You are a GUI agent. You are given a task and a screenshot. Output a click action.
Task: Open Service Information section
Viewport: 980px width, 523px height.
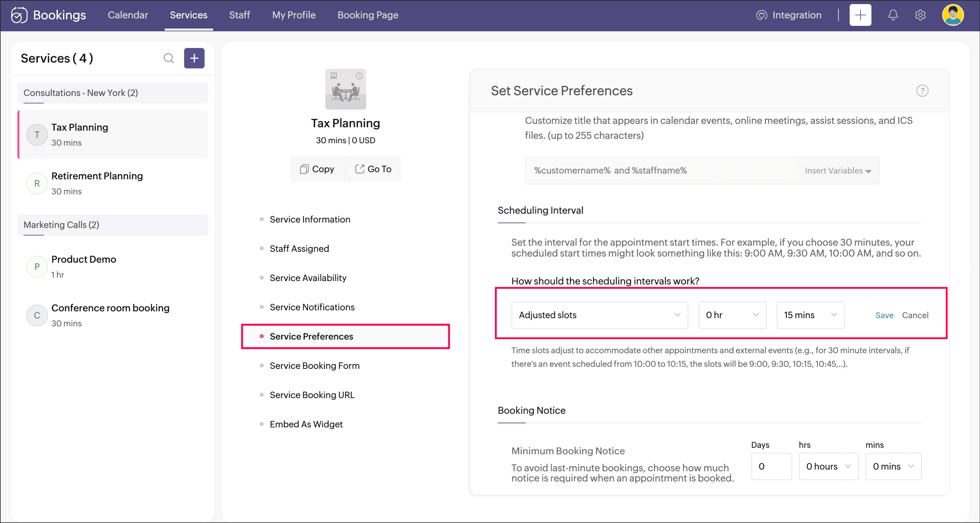tap(310, 219)
